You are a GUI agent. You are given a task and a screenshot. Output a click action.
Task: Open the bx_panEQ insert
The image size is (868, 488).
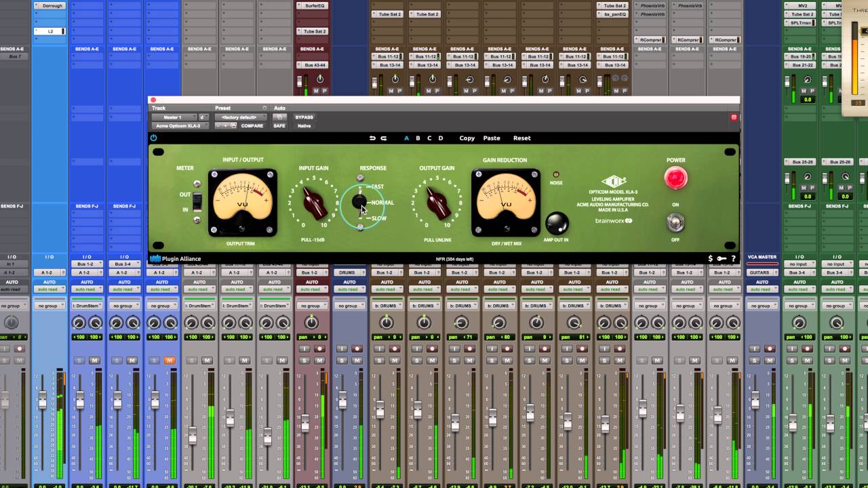tap(614, 14)
